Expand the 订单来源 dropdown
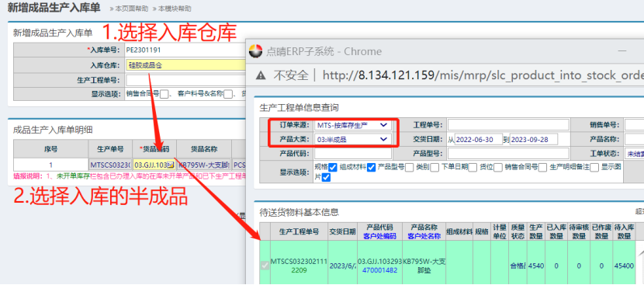 pyautogui.click(x=353, y=125)
